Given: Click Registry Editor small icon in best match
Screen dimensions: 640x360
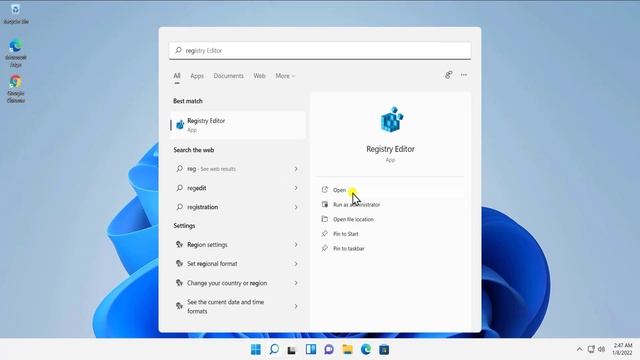Looking at the screenshot, I should (x=180, y=125).
